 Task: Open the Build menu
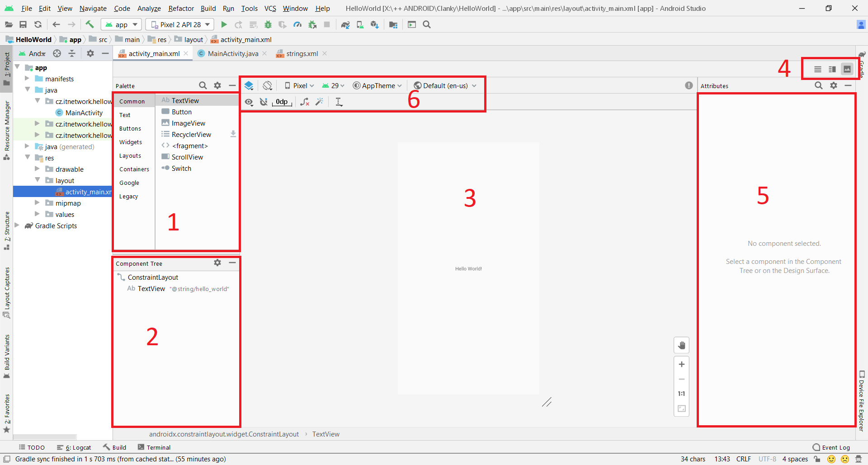(208, 8)
